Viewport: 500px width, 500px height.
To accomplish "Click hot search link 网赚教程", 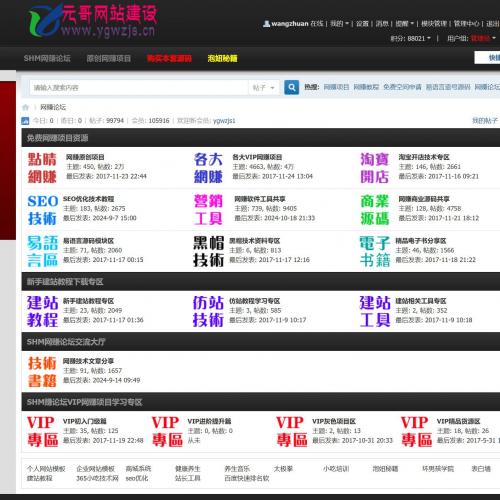I will [x=366, y=87].
